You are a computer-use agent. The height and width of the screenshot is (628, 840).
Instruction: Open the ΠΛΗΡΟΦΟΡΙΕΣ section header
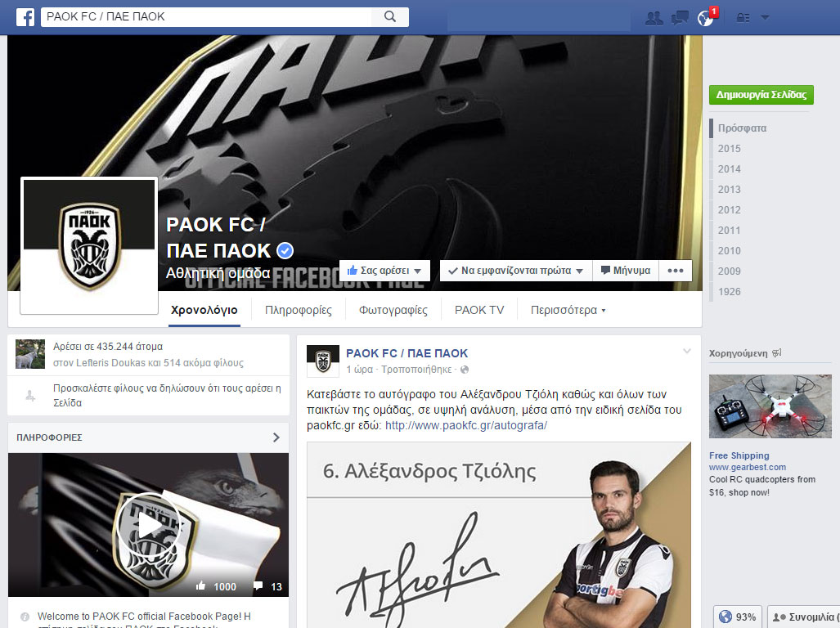point(148,437)
